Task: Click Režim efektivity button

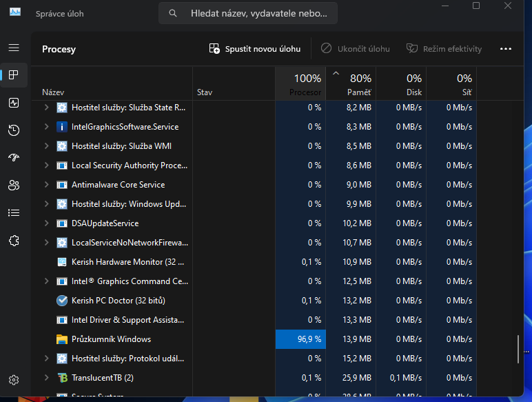Action: tap(444, 49)
